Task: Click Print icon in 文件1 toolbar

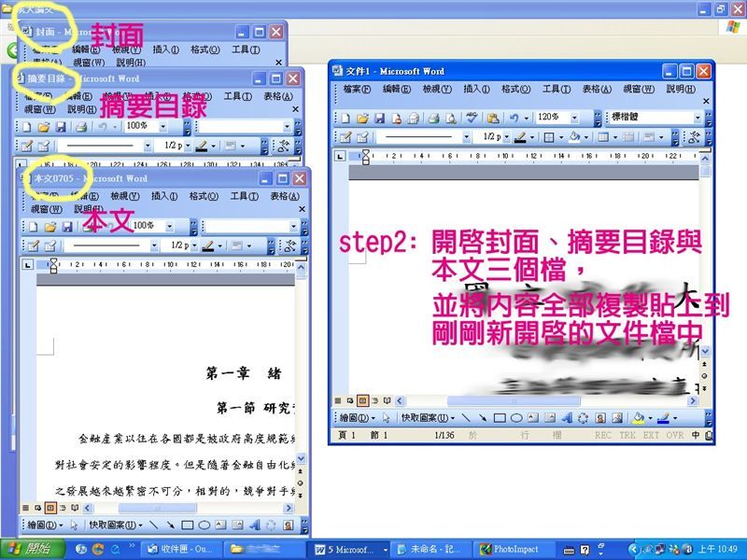Action: tap(433, 119)
